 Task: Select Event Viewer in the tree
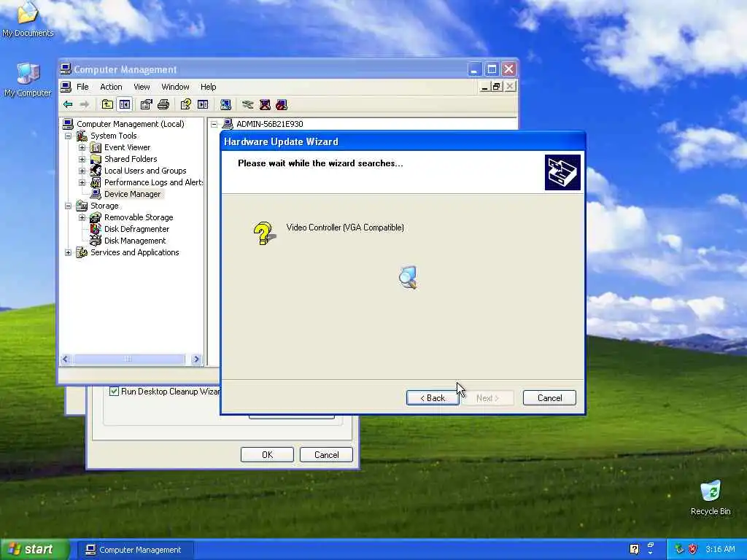[x=127, y=147]
